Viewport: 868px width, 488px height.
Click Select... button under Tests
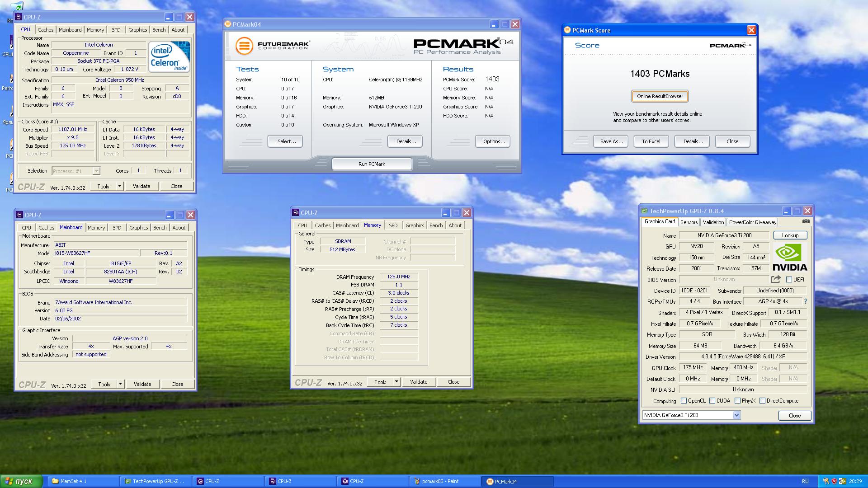pos(285,141)
